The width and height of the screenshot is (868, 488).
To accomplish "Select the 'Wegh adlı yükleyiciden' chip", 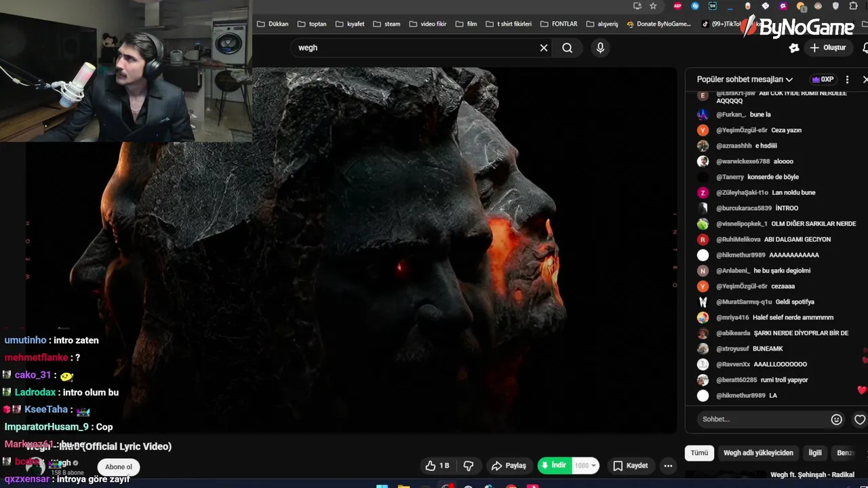I will [x=758, y=453].
